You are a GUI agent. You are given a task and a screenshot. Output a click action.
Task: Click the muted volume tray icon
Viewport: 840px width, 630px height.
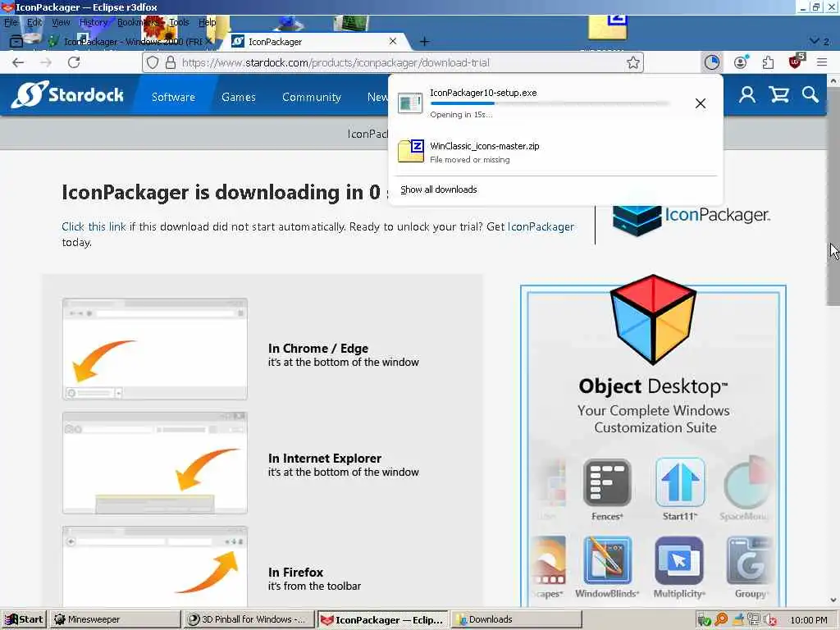tap(769, 619)
